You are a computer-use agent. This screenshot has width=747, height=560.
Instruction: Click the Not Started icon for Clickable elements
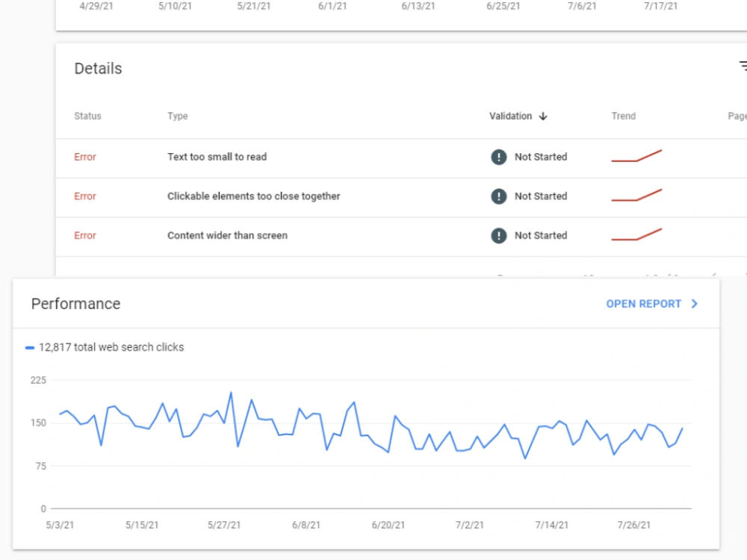pyautogui.click(x=499, y=196)
